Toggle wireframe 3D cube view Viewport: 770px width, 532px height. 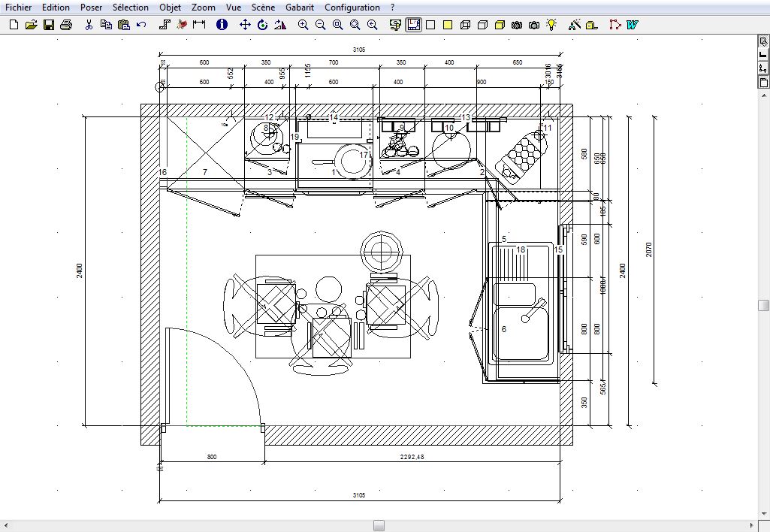tap(465, 25)
